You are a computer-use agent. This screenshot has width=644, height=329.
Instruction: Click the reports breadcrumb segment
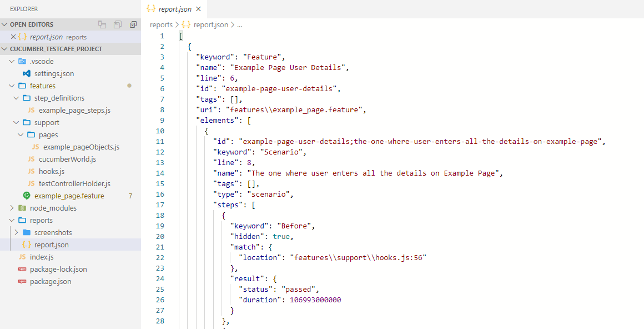pyautogui.click(x=161, y=24)
